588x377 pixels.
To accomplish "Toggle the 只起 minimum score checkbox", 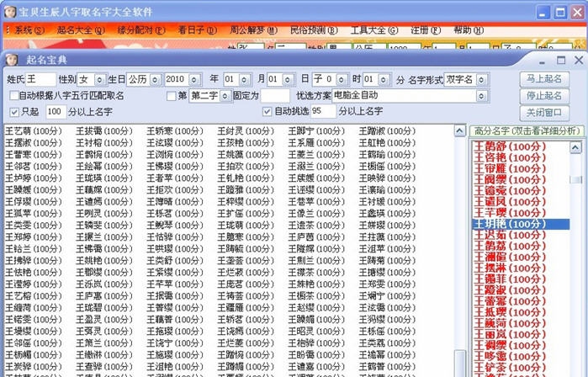I will (13, 112).
